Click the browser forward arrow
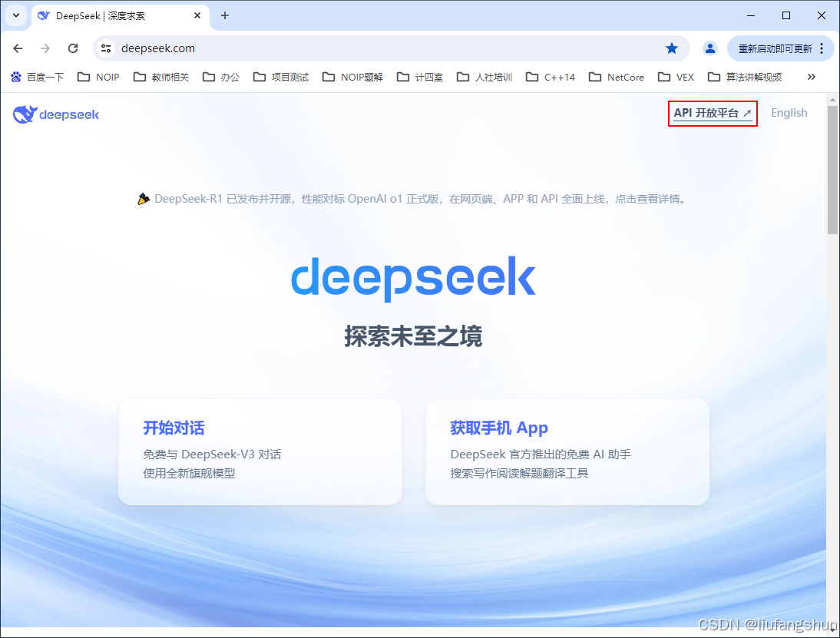840x638 pixels. 45,48
